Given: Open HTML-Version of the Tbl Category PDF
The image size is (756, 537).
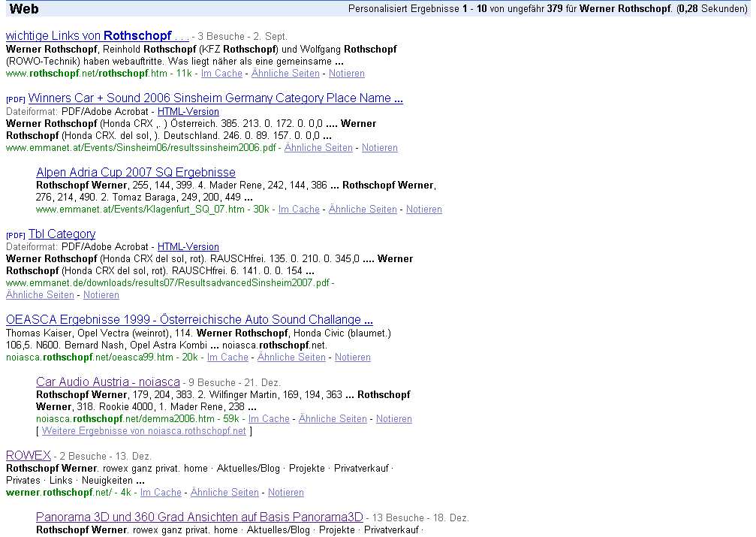Looking at the screenshot, I should 188,246.
